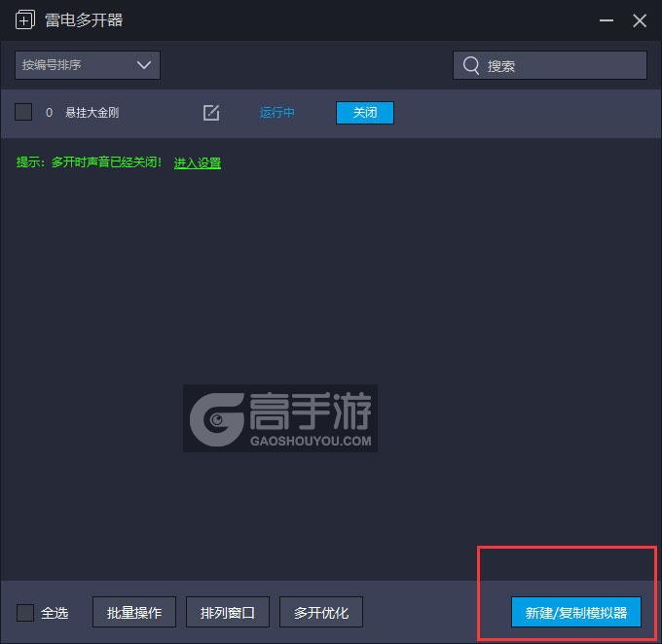Minimize the 雷电多开器 window

(x=607, y=20)
